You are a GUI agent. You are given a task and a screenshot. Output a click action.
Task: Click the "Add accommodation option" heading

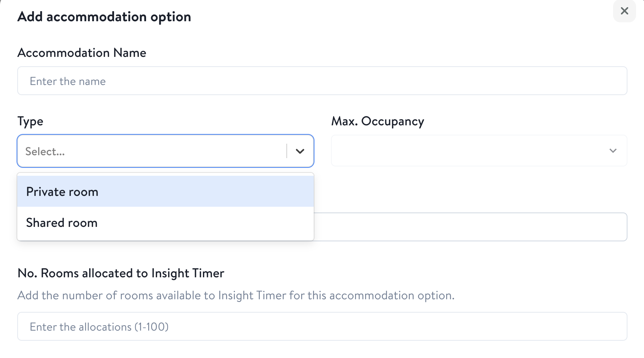click(x=104, y=17)
